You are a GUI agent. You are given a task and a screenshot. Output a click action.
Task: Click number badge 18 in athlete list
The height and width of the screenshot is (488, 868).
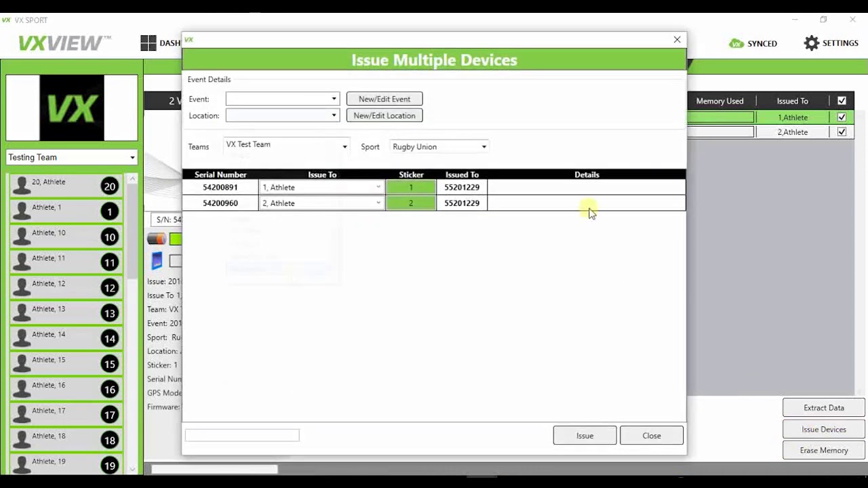(109, 441)
